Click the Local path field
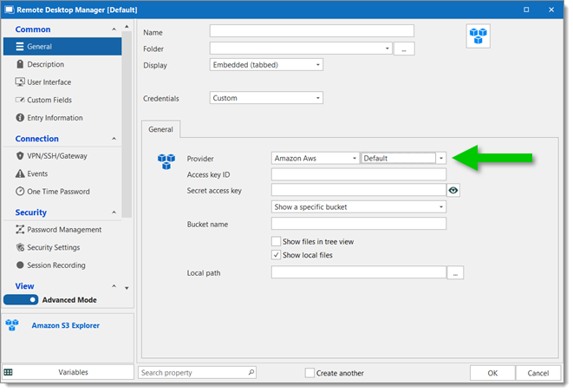This screenshot has height=392, width=573. pyautogui.click(x=359, y=272)
